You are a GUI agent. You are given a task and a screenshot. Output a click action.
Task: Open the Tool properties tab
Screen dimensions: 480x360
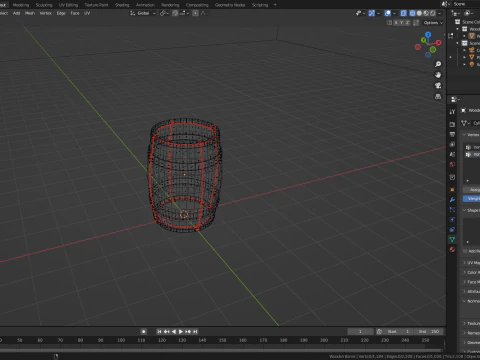(452, 112)
